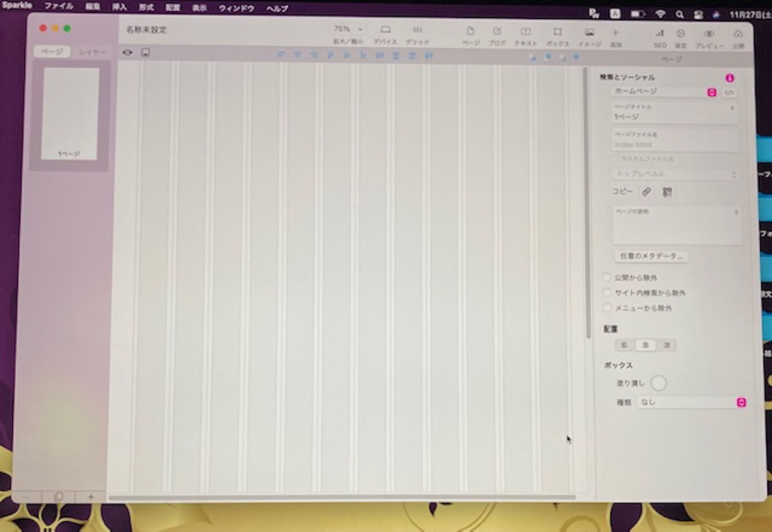Click the ボックス (Box) toolbar icon
772x532 pixels.
point(557,32)
